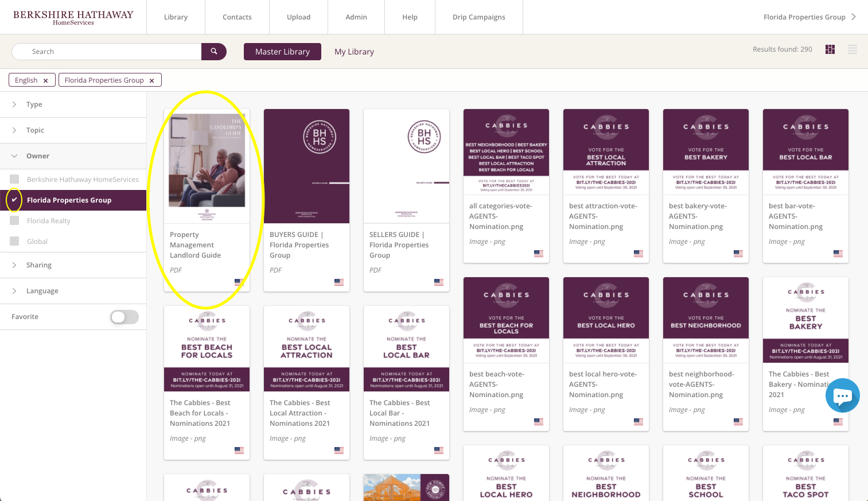868x501 pixels.
Task: Click 'The Cabbies - Best Local Bar' title
Action: (x=400, y=413)
